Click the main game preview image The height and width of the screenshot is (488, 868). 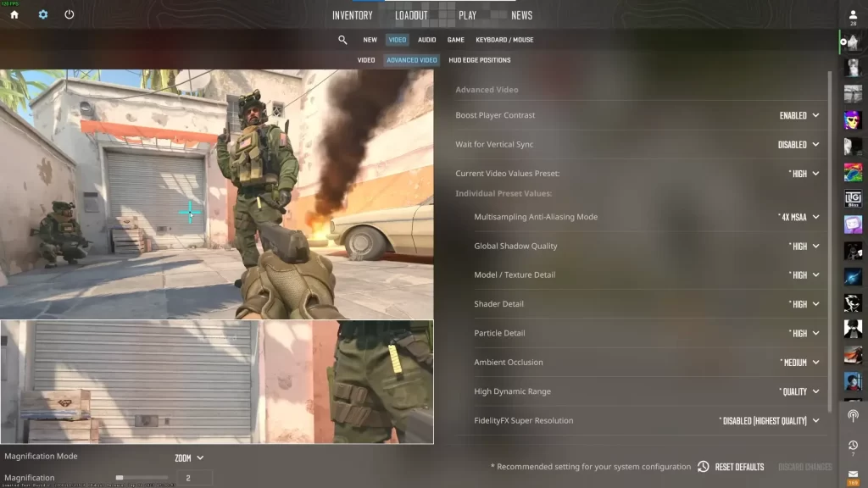point(216,194)
